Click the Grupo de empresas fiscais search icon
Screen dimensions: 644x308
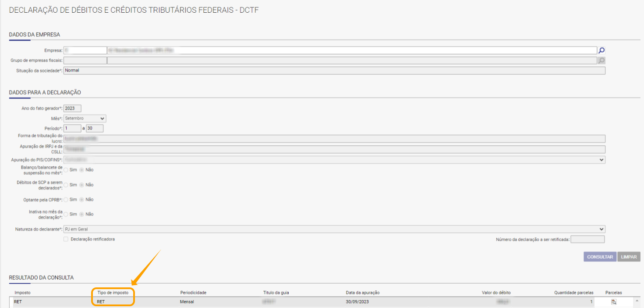coord(602,61)
